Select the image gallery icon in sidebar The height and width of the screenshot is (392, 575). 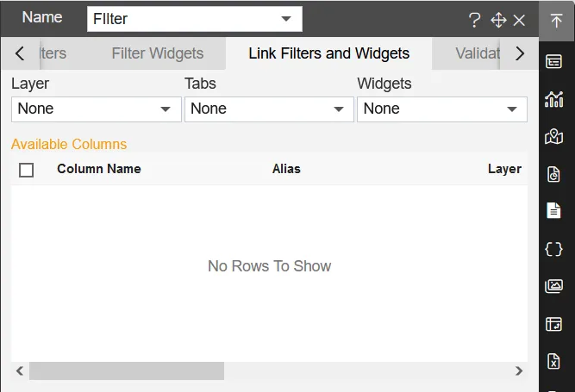coord(554,286)
